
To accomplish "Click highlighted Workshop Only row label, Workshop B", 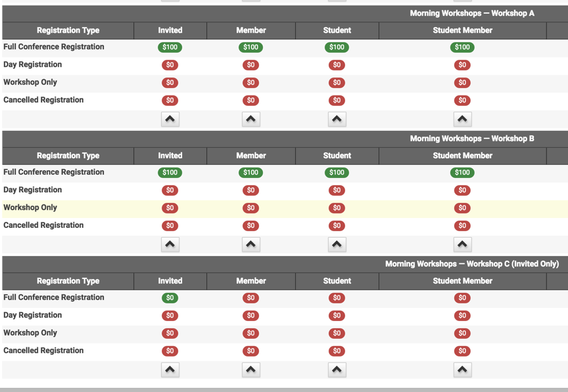I will (30, 207).
